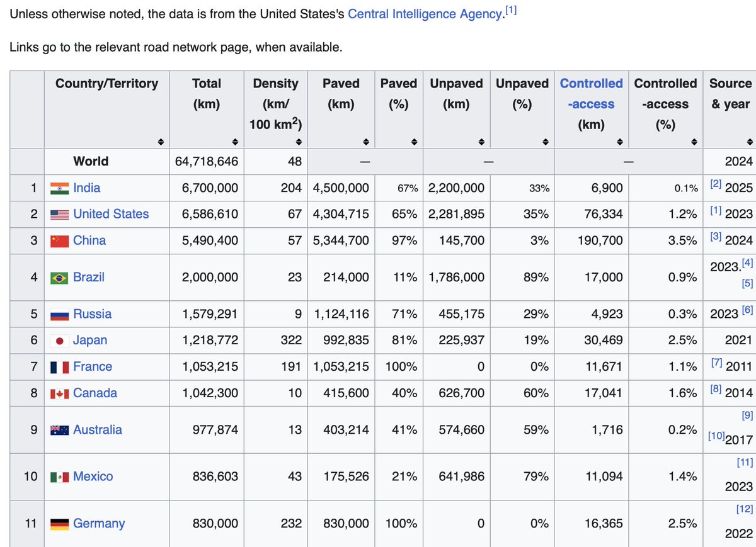Open the United States link

point(111,214)
